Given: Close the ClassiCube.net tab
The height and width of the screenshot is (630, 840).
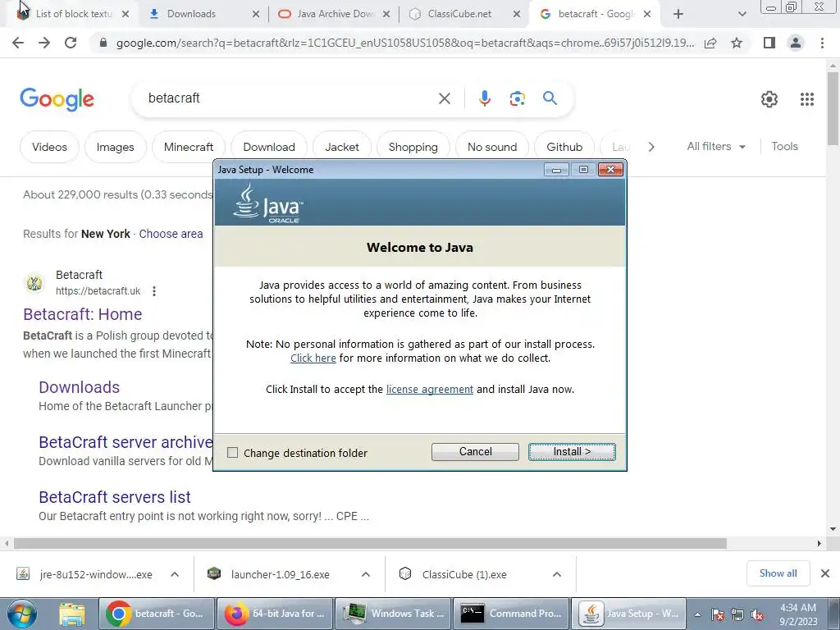Looking at the screenshot, I should pyautogui.click(x=517, y=14).
